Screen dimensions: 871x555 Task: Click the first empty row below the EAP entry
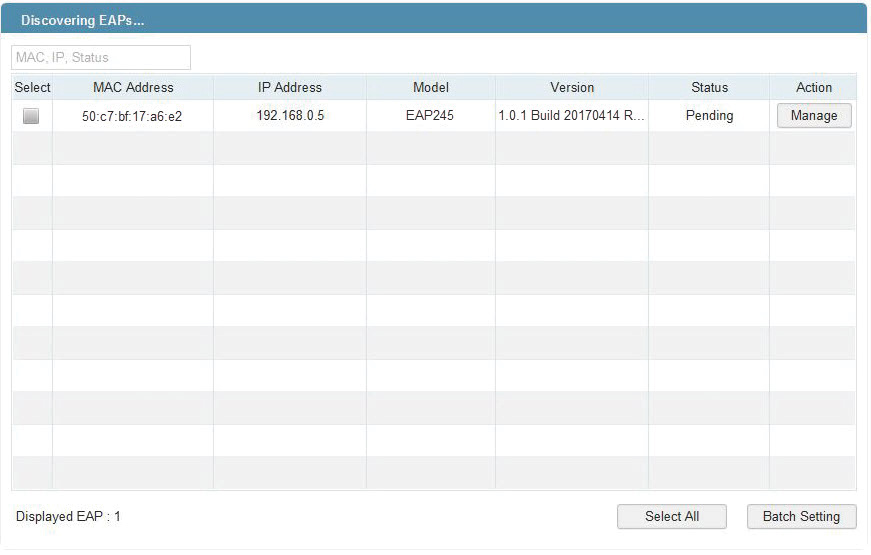tap(434, 148)
